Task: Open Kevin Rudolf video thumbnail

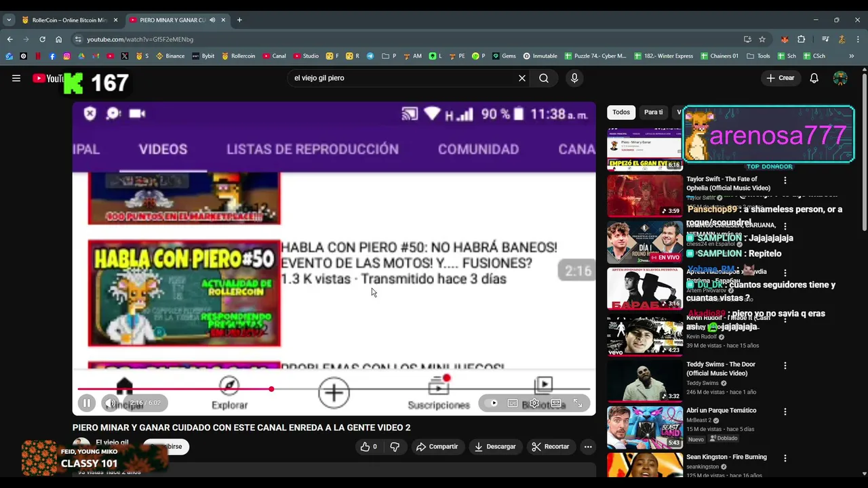Action: [645, 335]
